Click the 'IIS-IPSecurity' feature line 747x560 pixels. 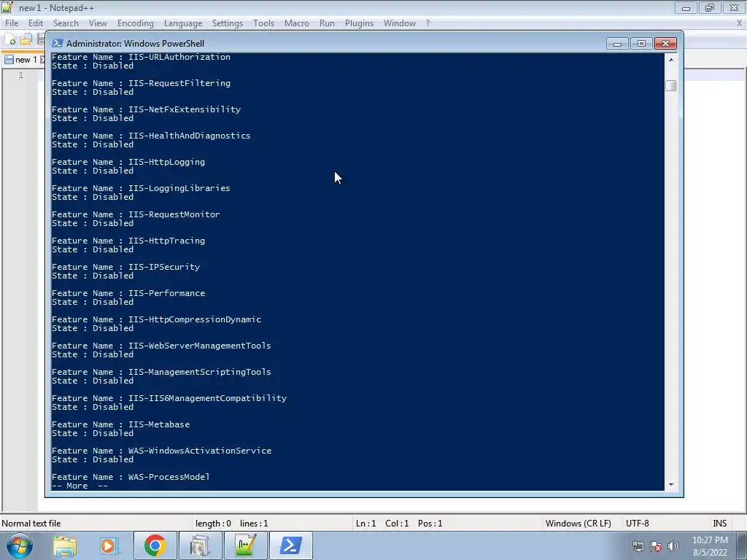(125, 267)
